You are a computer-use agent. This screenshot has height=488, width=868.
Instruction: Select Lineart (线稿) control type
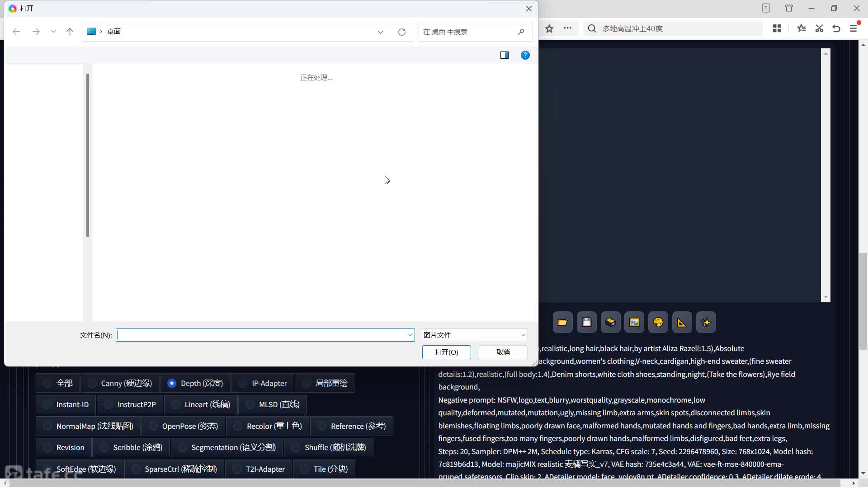(201, 404)
